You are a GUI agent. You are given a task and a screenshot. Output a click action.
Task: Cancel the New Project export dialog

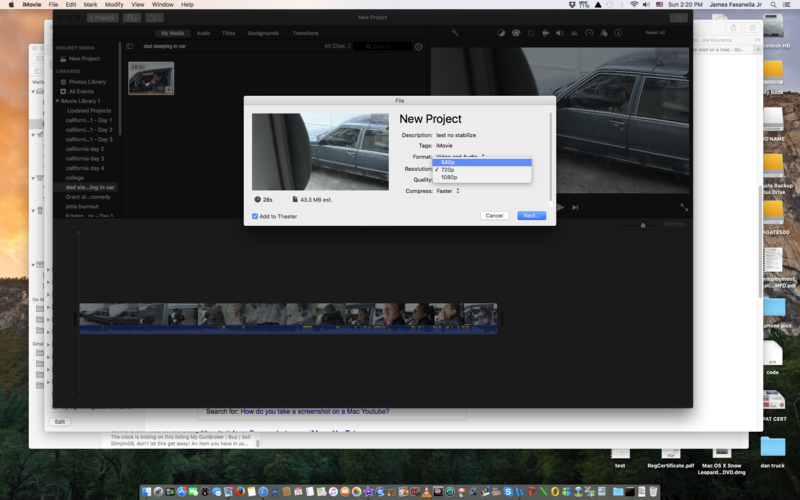[x=494, y=216]
